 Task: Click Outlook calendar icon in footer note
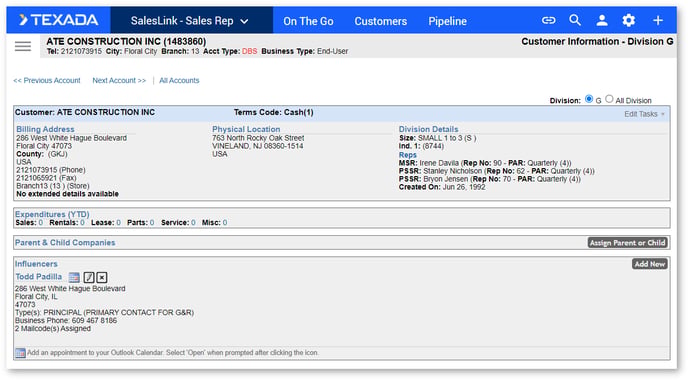20,353
